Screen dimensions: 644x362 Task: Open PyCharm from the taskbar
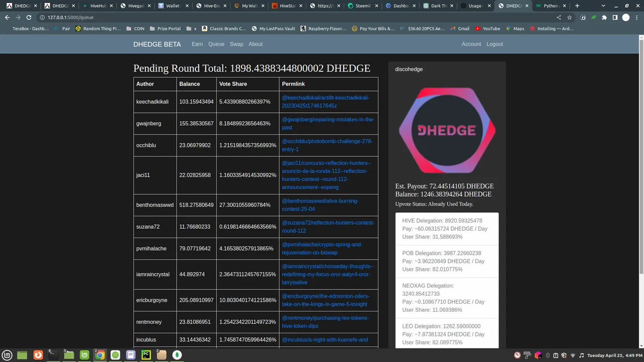coord(146,355)
